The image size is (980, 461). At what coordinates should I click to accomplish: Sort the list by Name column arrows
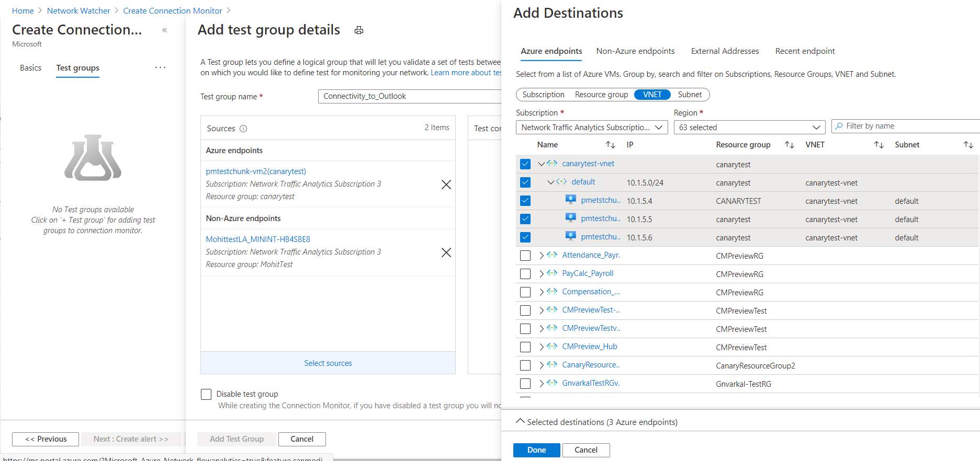pos(610,145)
